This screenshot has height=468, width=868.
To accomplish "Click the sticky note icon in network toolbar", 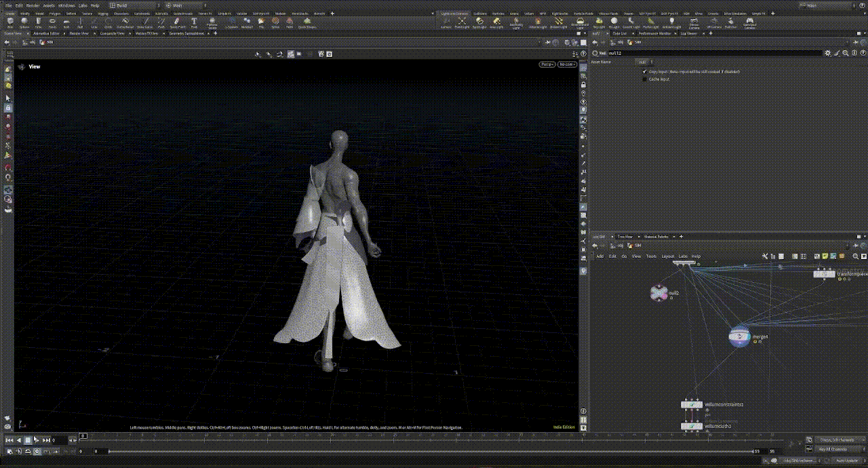I will pos(825,256).
